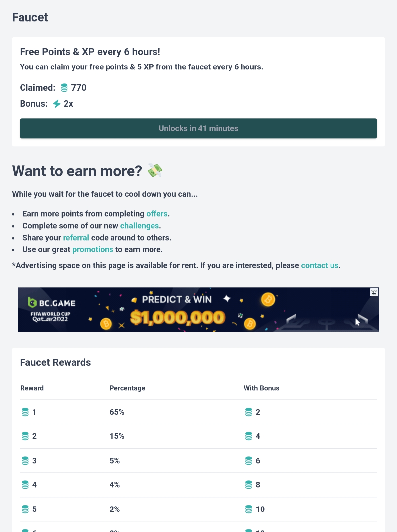Open the BC.GAME Predict & Win banner
This screenshot has height=532, width=397.
198,310
